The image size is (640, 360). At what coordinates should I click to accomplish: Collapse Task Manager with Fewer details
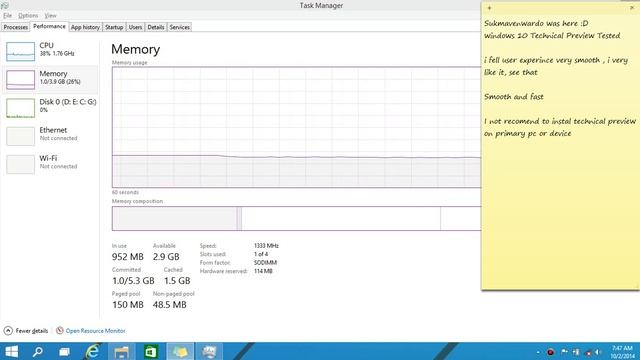(26, 331)
